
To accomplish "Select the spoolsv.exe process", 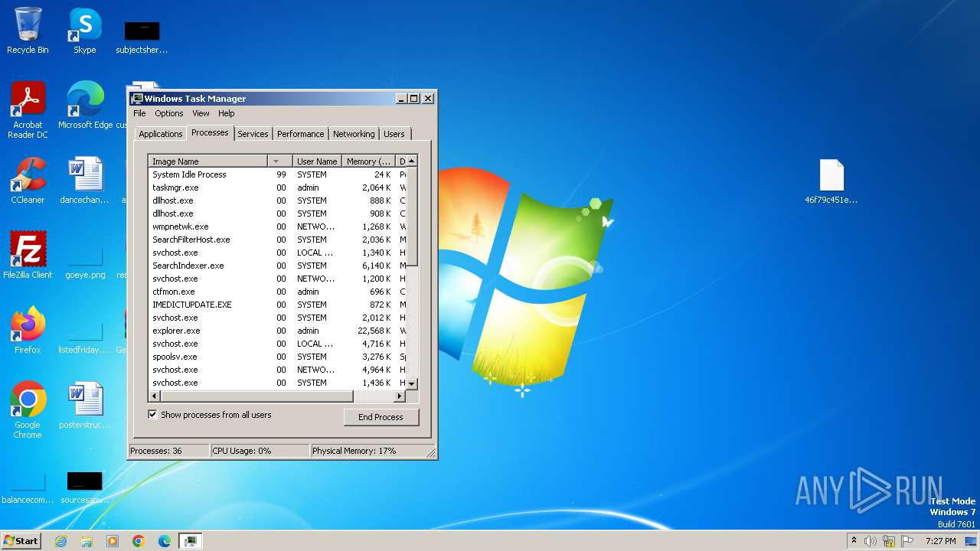I will [x=276, y=357].
